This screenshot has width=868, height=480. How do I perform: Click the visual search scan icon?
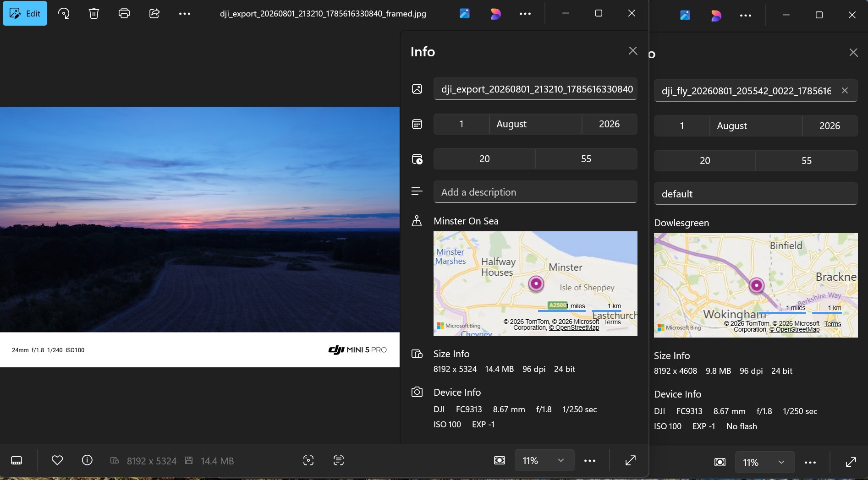click(308, 460)
